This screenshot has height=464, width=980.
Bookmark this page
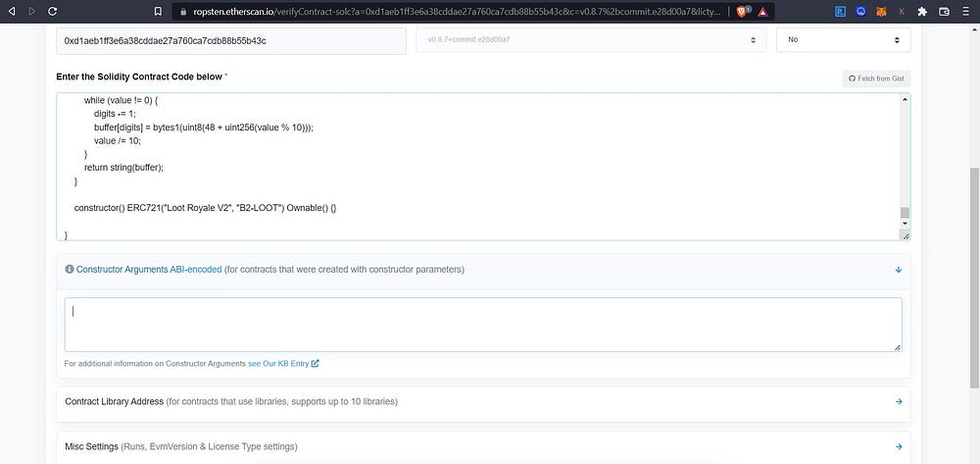pos(158,11)
